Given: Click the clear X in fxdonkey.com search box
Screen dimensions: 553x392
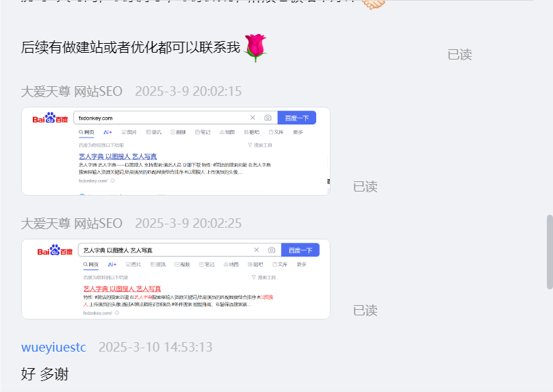Looking at the screenshot, I should (x=253, y=118).
